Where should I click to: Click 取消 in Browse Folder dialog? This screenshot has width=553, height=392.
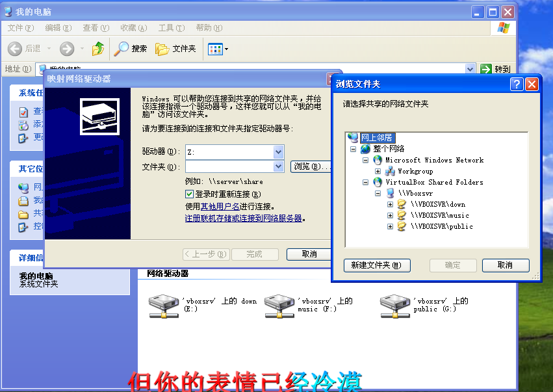(x=506, y=265)
